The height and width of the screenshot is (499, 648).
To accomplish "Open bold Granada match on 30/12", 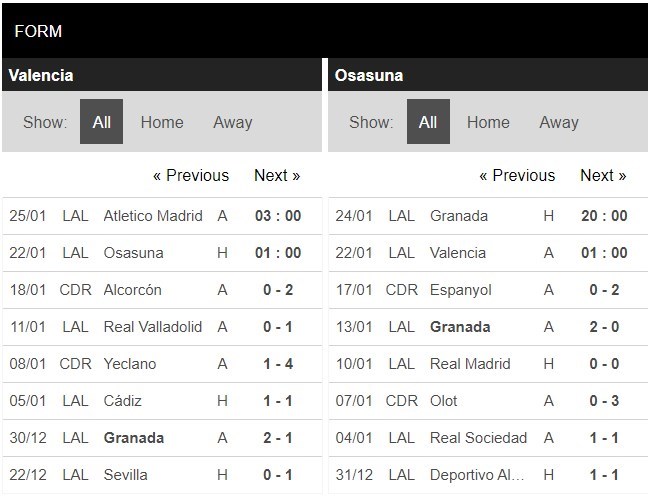I will 162,438.
